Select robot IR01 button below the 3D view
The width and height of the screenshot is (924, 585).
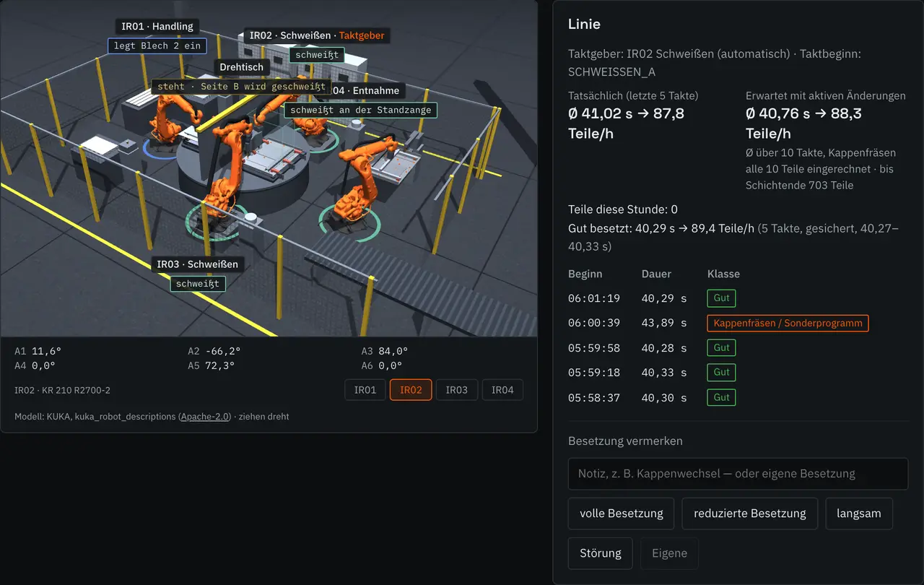(365, 390)
